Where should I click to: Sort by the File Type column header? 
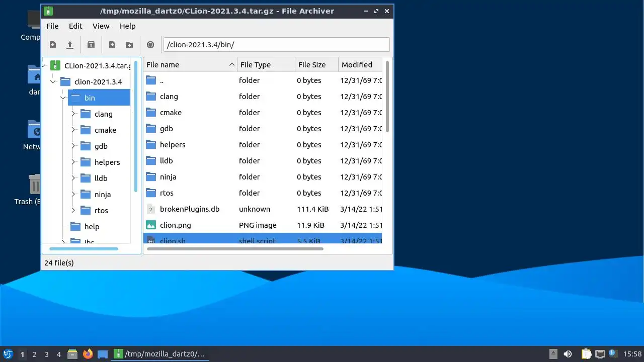[x=266, y=64]
